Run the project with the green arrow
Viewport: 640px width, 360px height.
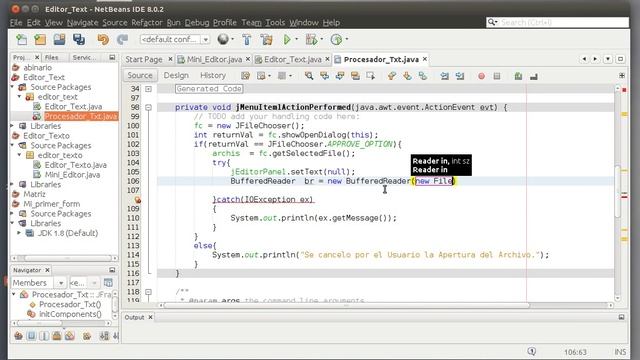pos(287,40)
